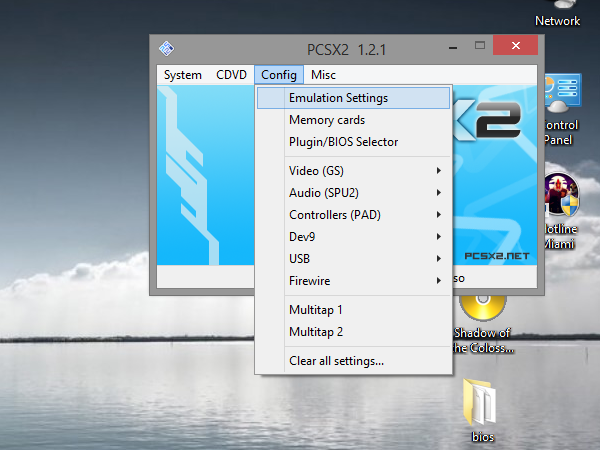The image size is (600, 450).
Task: Choose Emulation Settings from Config menu
Action: [353, 98]
